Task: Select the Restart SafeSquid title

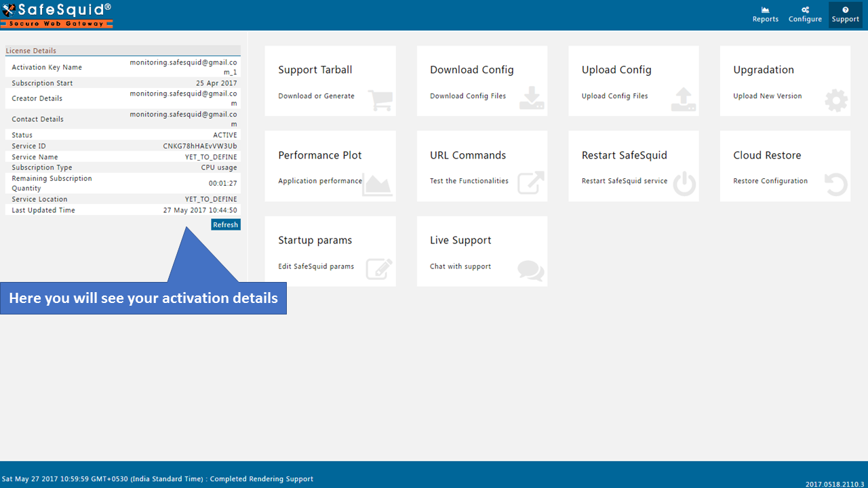Action: (x=625, y=155)
